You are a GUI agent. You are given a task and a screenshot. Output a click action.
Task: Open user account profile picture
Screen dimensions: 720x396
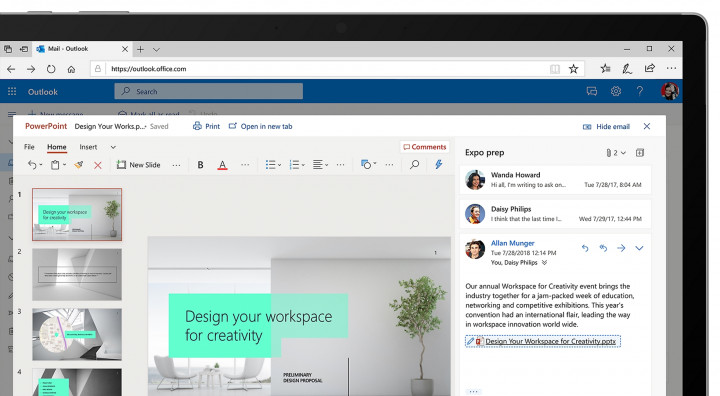(670, 91)
